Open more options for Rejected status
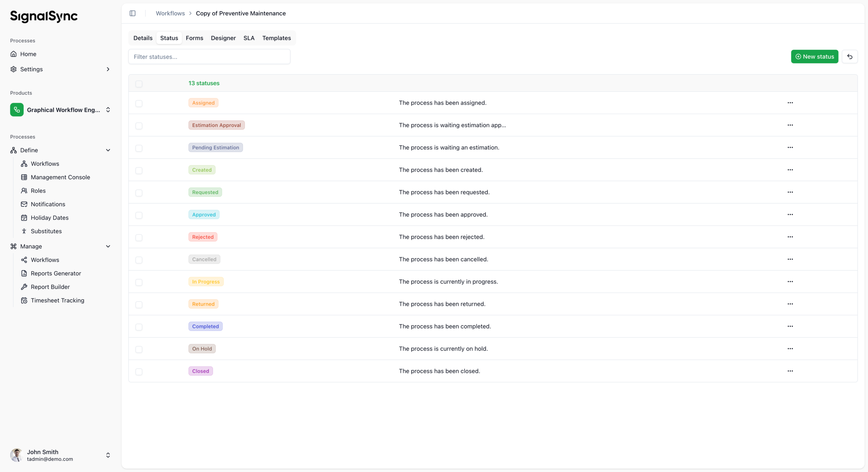 pos(790,237)
